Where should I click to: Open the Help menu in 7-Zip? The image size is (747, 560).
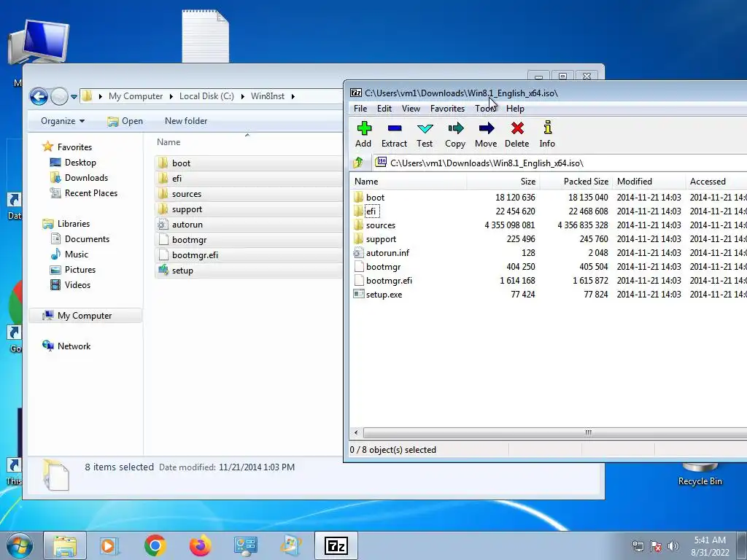pyautogui.click(x=515, y=109)
